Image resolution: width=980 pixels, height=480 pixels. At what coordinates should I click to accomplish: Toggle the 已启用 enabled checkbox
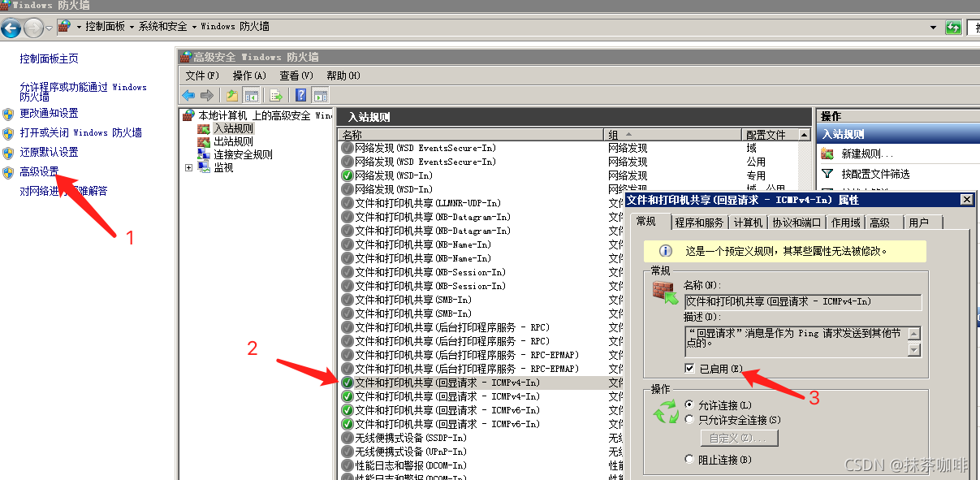coord(689,369)
